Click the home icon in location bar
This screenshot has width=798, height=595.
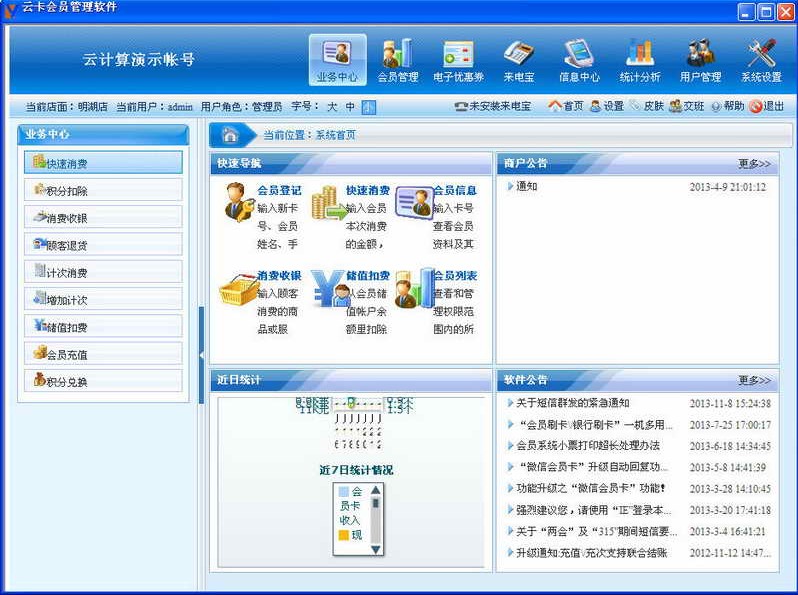point(230,135)
